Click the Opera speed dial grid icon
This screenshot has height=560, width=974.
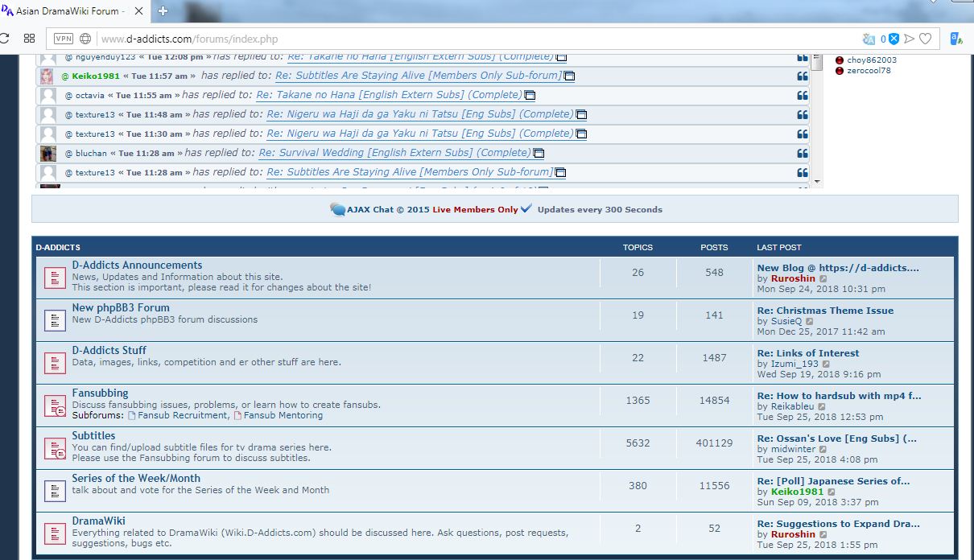[29, 39]
